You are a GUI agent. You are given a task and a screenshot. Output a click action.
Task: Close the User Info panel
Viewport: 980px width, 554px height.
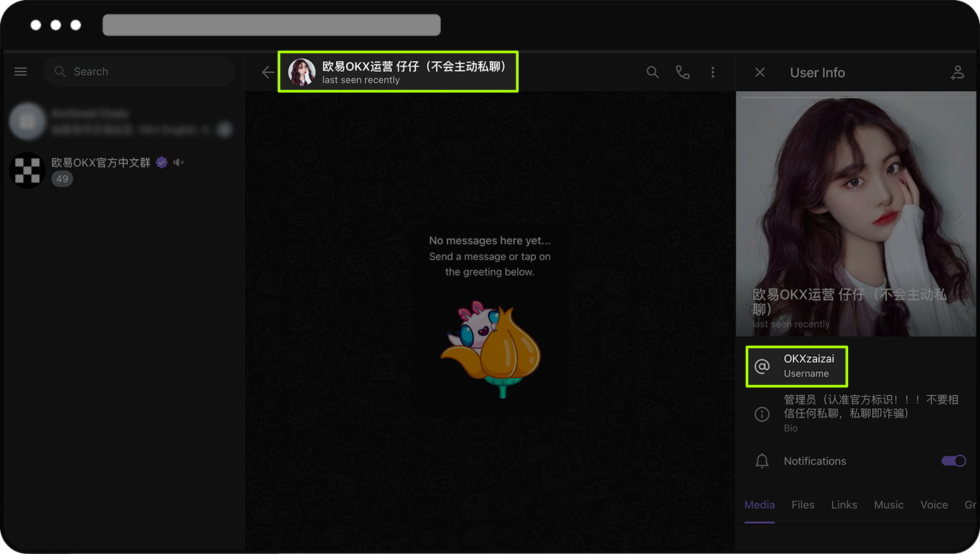(x=760, y=73)
